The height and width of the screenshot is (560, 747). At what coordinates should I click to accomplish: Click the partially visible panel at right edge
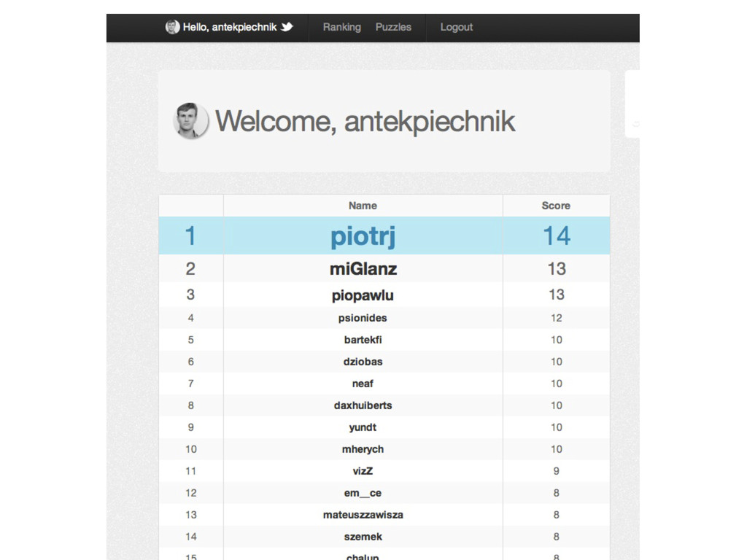tap(632, 104)
